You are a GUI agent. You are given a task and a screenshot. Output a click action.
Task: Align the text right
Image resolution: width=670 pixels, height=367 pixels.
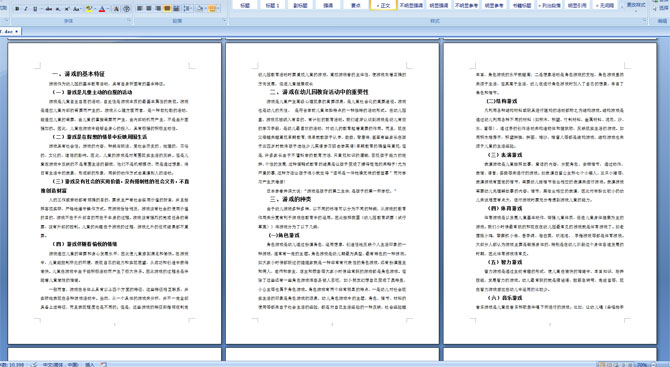point(158,9)
